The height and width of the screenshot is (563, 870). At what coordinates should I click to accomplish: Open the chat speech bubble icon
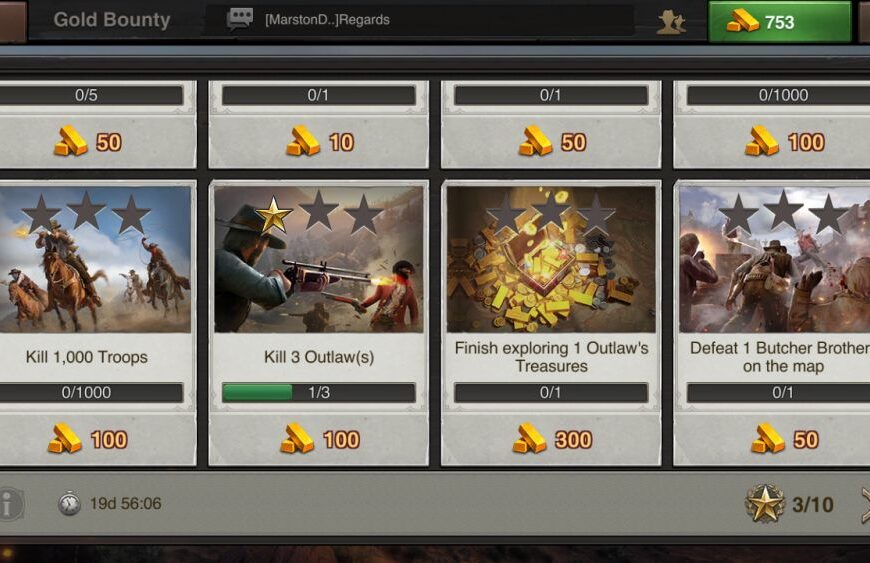pos(240,19)
